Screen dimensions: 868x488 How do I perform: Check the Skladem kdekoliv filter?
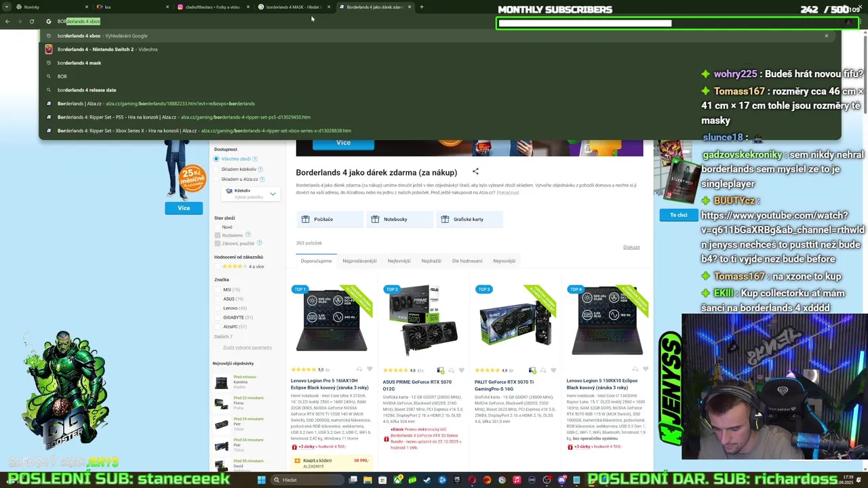pos(217,169)
